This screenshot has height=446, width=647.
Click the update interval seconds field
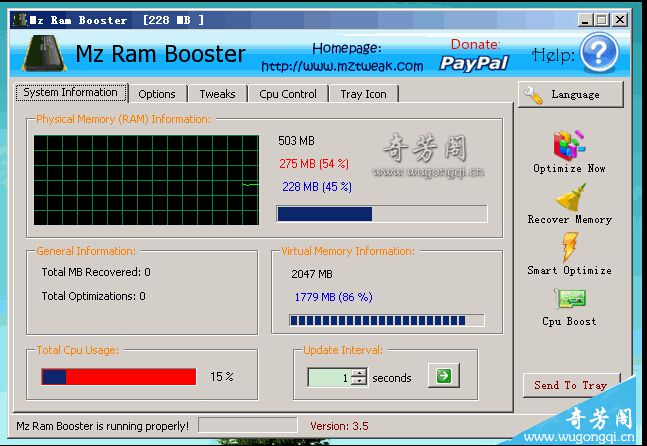[x=330, y=378]
